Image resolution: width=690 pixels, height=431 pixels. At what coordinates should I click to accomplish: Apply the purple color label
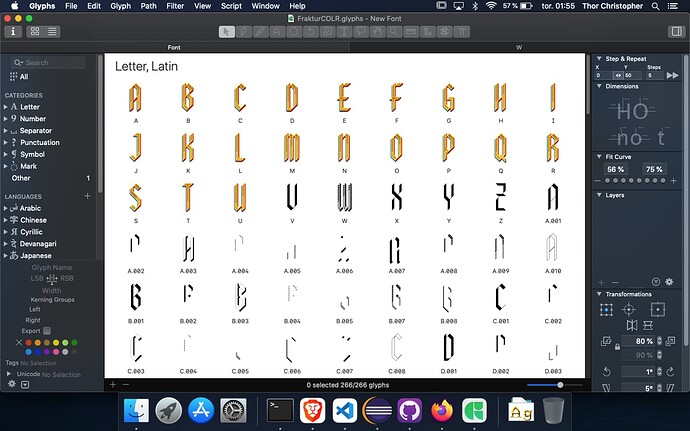pos(47,352)
